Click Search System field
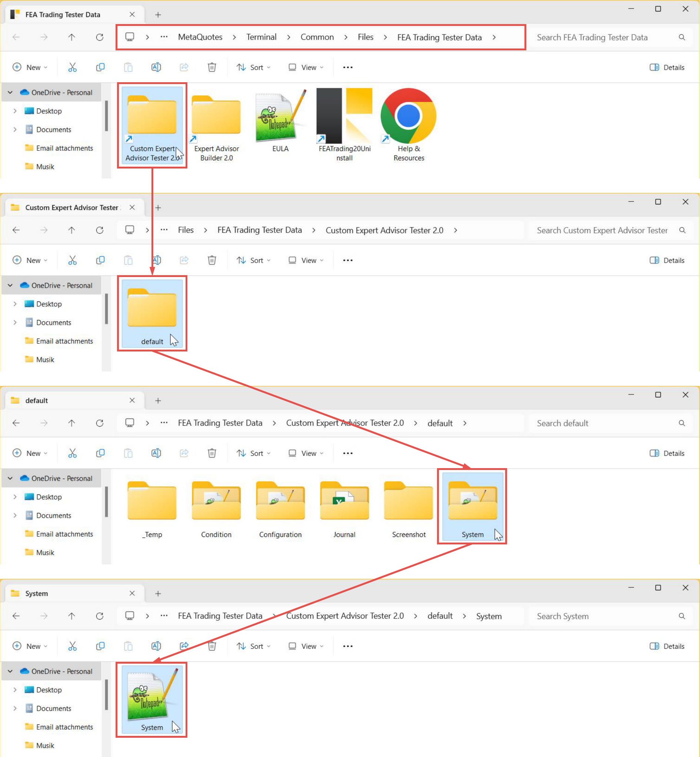Screen dimensions: 700x757 (x=611, y=616)
